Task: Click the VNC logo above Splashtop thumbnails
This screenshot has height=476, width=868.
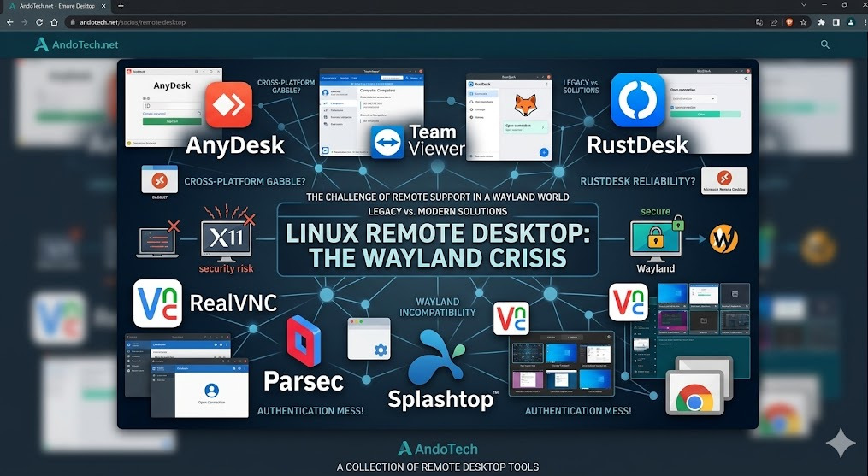Action: (511, 318)
